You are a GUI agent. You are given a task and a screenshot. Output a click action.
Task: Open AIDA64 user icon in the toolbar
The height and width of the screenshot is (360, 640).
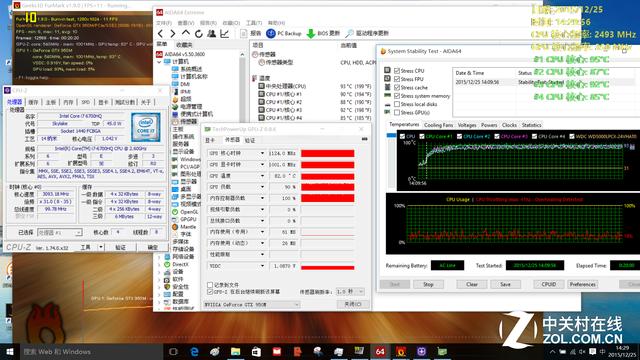click(x=211, y=33)
